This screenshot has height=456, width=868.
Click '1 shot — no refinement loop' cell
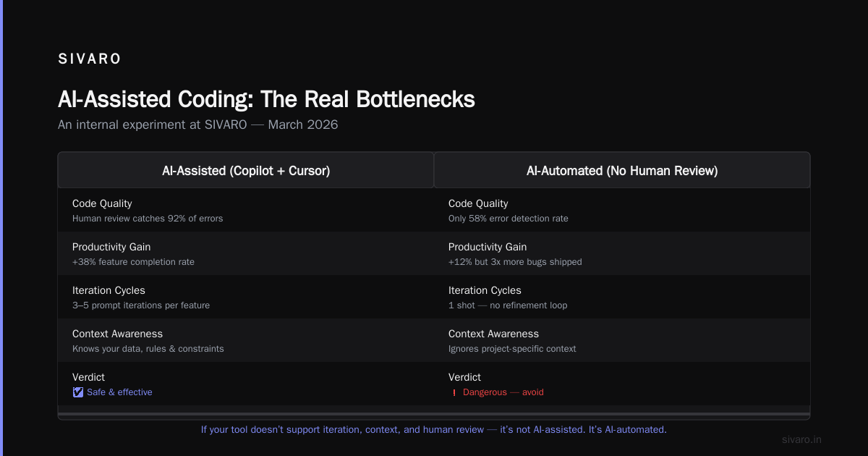pyautogui.click(x=622, y=297)
